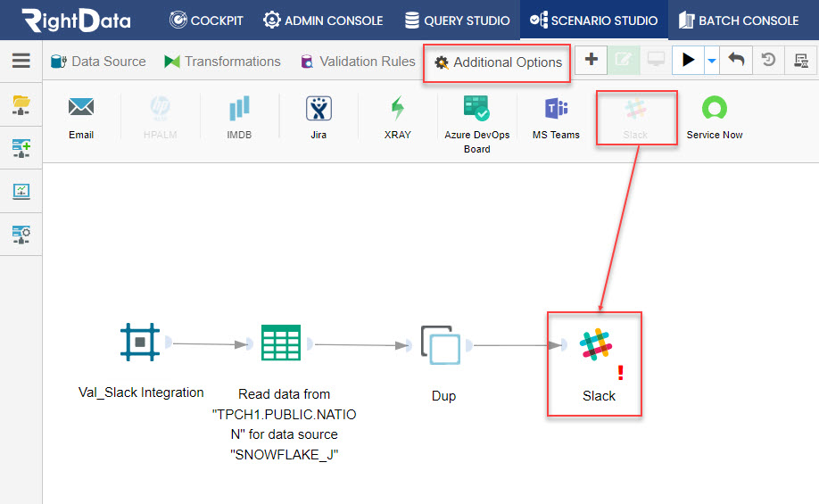
Task: Run the scenario with play button
Action: 689,60
